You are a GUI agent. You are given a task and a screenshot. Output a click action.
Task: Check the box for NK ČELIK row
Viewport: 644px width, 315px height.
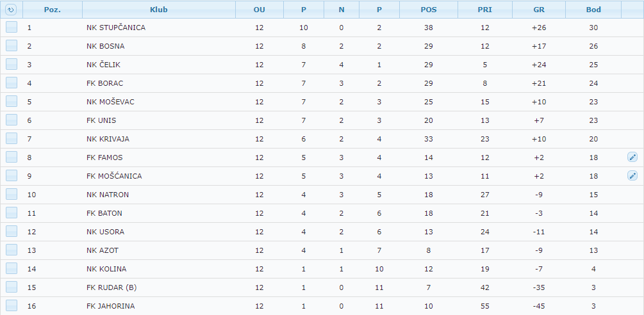12,64
